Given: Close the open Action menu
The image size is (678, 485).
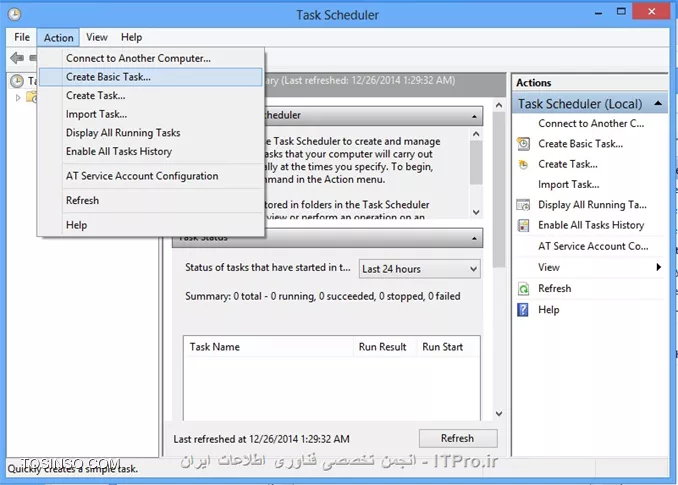Looking at the screenshot, I should coord(58,38).
